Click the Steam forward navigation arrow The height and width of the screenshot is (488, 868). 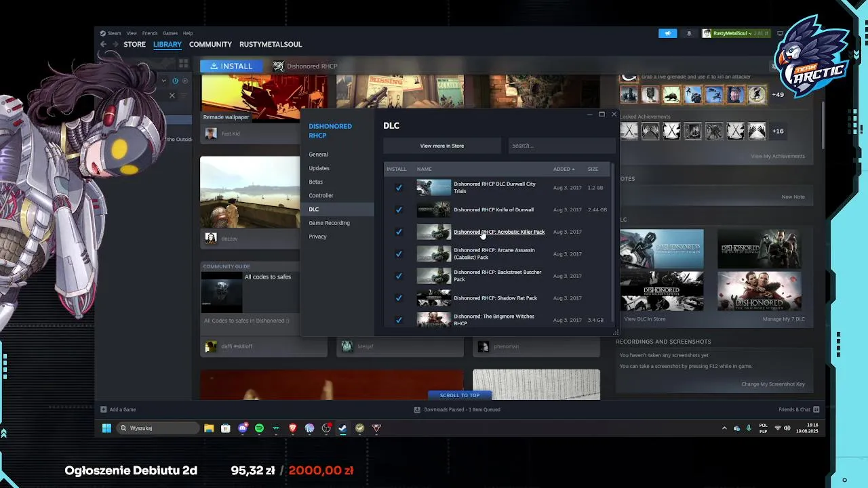point(115,44)
